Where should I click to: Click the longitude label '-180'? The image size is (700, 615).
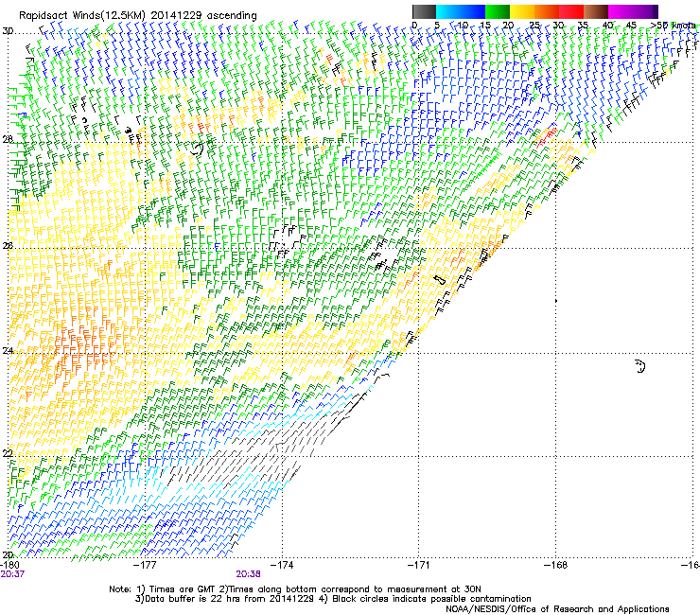[9, 565]
